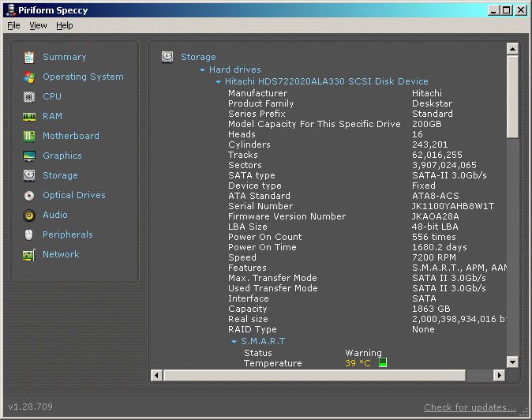Click the Check for updates link
This screenshot has width=532, height=420.
[x=470, y=407]
